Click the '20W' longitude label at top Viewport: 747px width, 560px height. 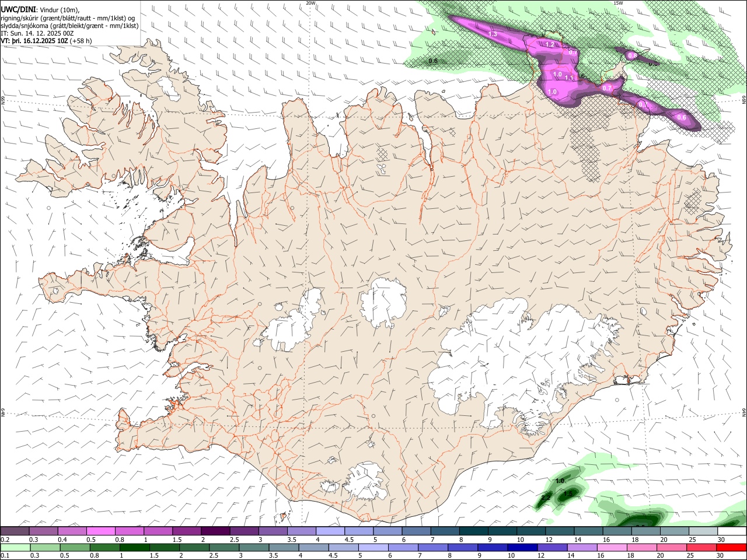[x=310, y=3]
